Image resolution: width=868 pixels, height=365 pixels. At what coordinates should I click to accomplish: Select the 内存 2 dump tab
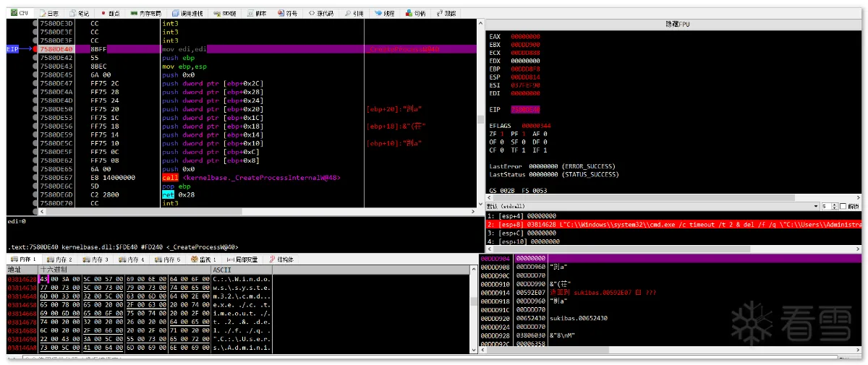click(x=61, y=259)
